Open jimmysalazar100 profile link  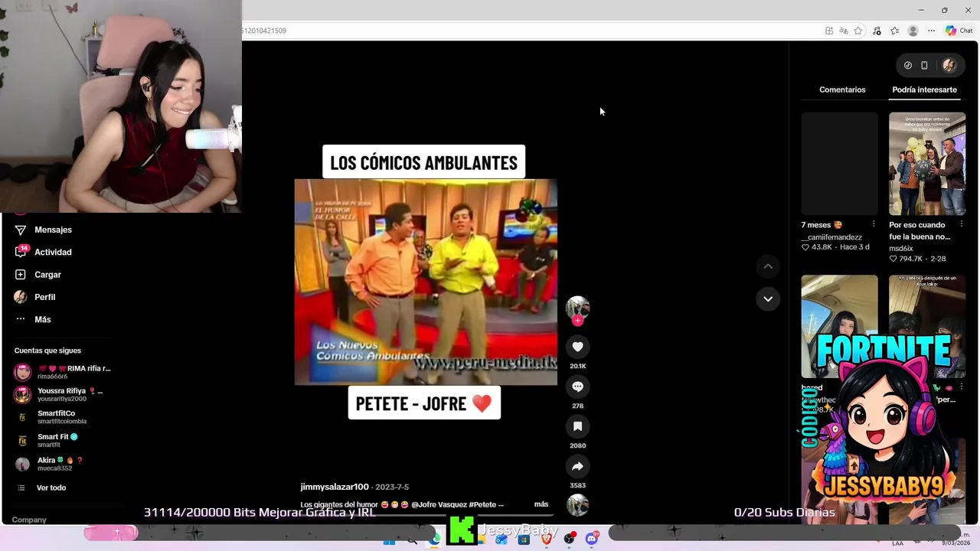point(335,487)
